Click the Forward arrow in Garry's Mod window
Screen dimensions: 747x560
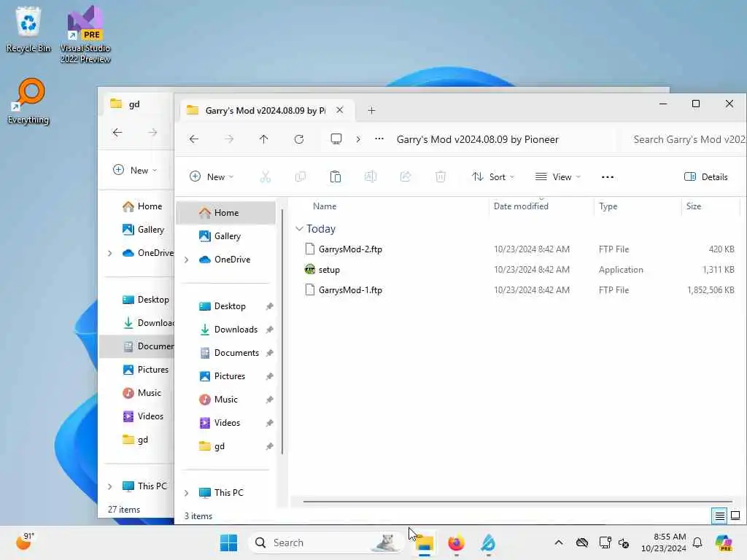click(229, 139)
